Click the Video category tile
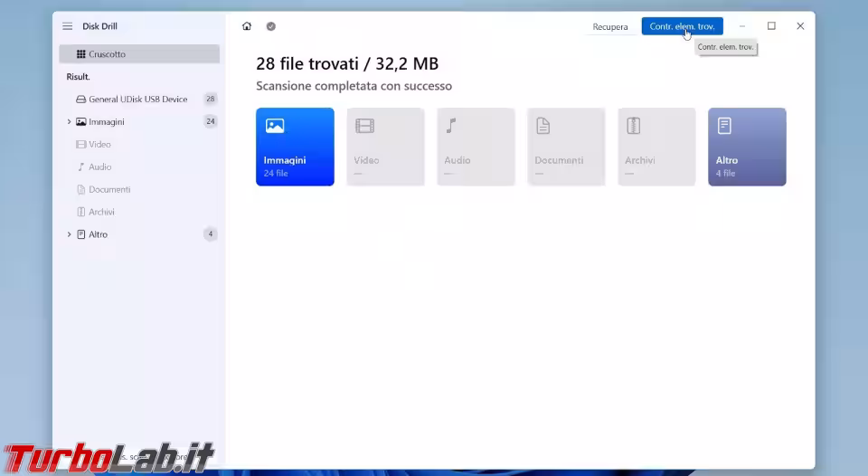The image size is (868, 476). (385, 147)
